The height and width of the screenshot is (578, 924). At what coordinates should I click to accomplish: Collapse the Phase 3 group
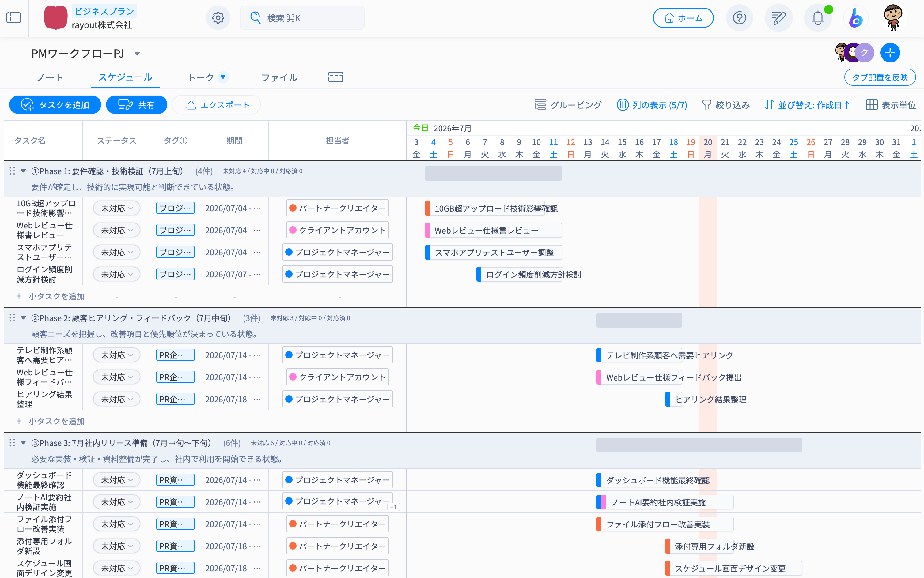23,443
